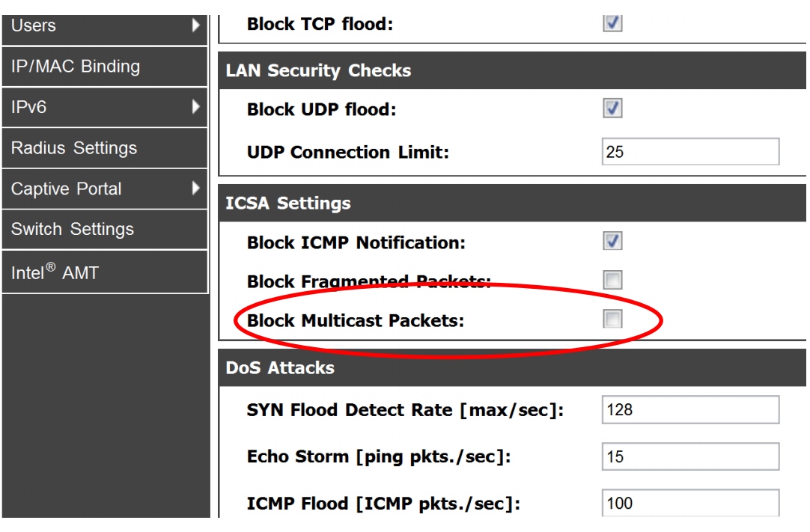This screenshot has width=810, height=532.
Task: Open the Radius Settings menu item
Action: click(x=74, y=148)
